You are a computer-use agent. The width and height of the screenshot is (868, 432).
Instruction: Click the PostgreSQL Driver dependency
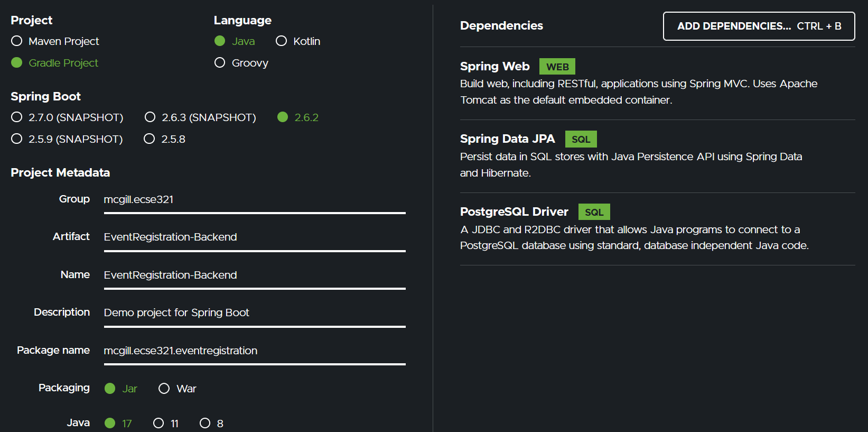click(x=514, y=212)
